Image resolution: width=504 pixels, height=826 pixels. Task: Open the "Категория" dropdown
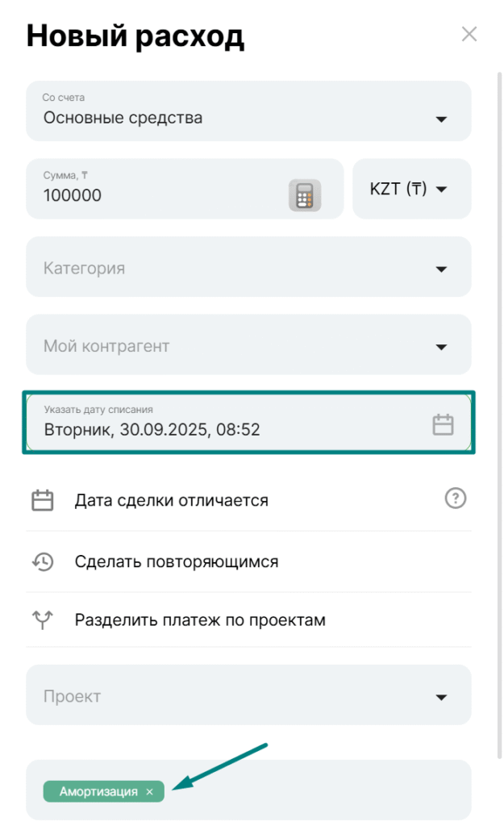pos(440,269)
